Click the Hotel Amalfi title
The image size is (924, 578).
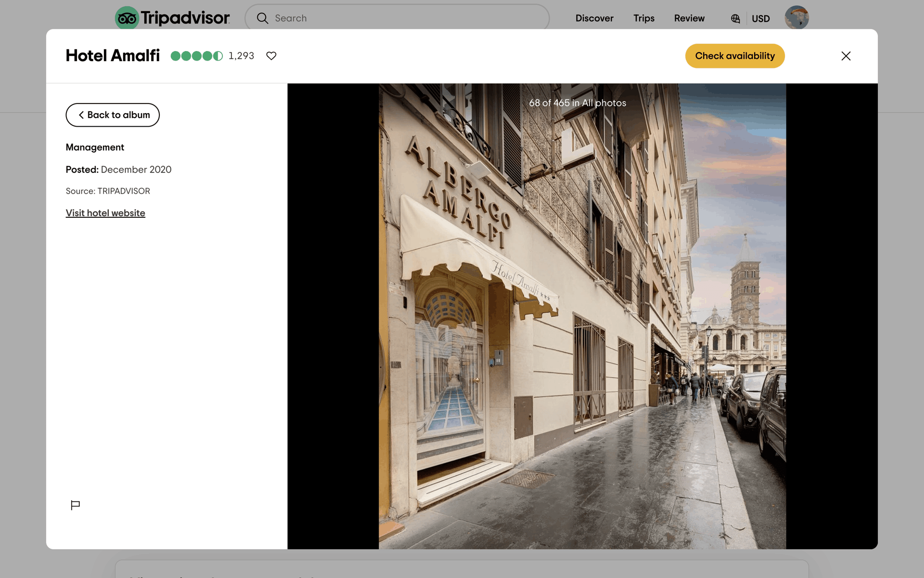coord(113,56)
